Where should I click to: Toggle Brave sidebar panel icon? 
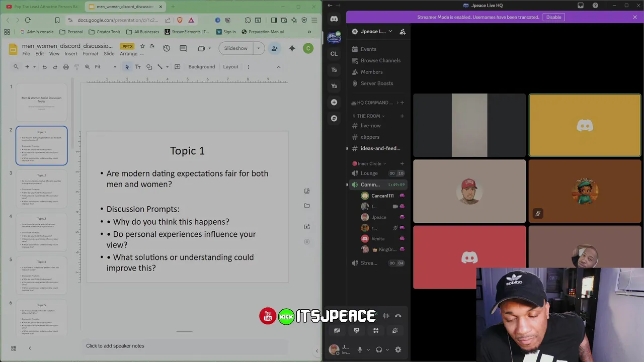[274, 20]
